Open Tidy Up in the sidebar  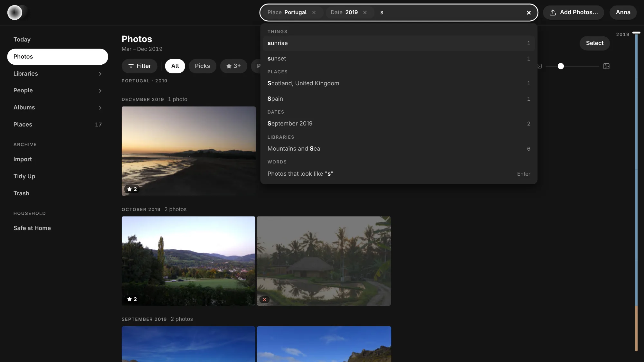[58, 176]
